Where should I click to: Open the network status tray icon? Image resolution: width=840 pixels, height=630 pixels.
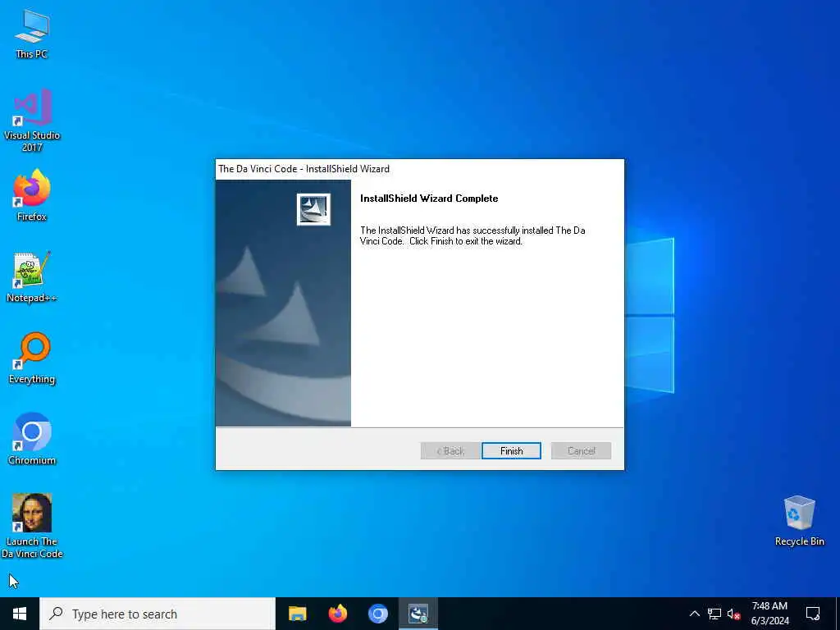[x=714, y=614]
